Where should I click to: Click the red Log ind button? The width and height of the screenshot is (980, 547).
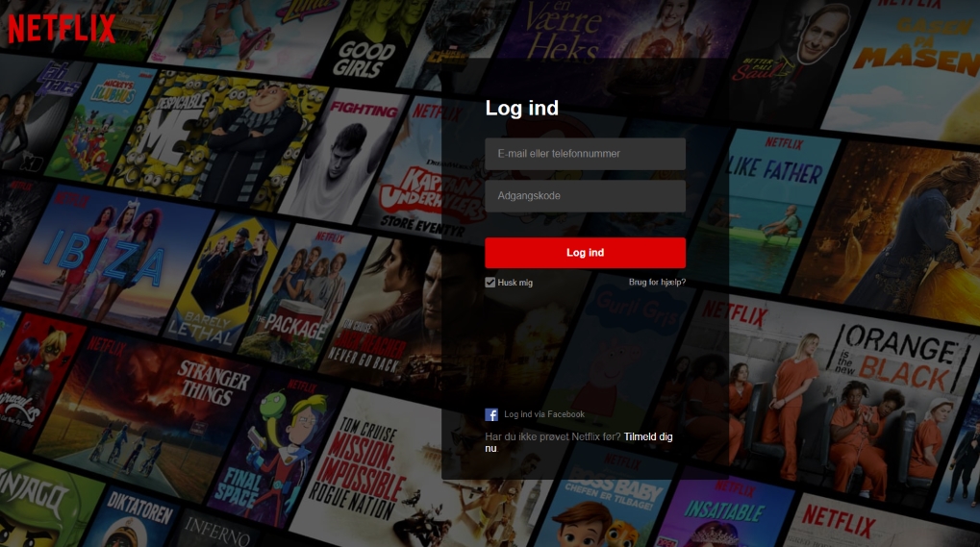[x=585, y=253]
